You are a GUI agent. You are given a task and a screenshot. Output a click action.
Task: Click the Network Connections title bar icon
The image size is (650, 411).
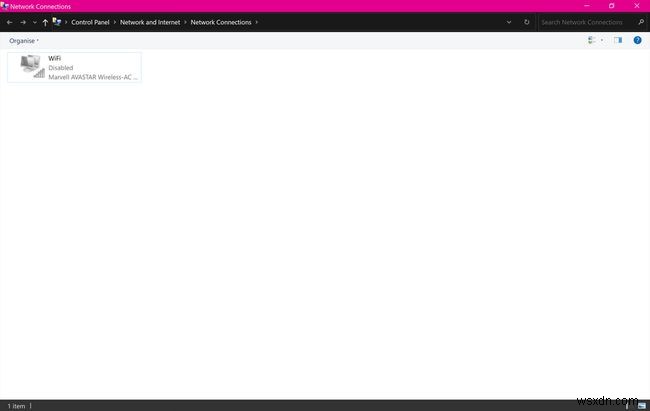5,6
